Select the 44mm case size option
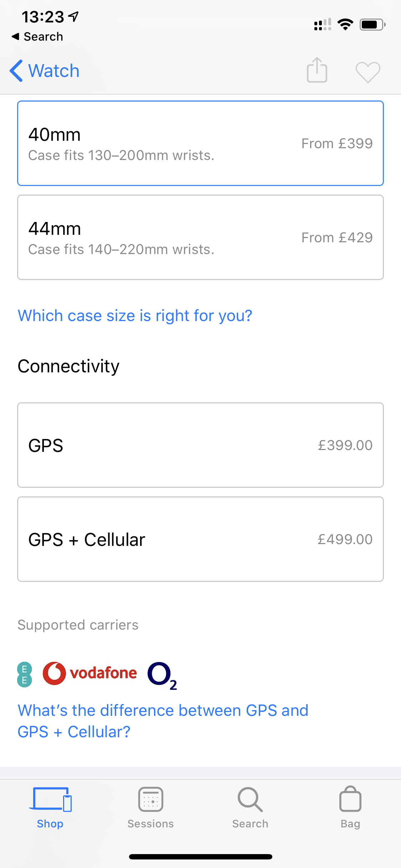The width and height of the screenshot is (401, 868). [x=200, y=237]
